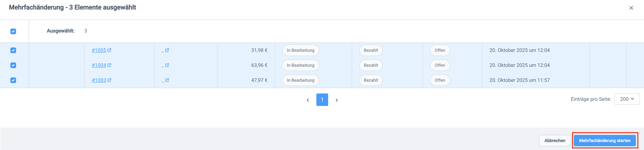
Task: Open external link icon beside order #1005
Action: (x=109, y=50)
